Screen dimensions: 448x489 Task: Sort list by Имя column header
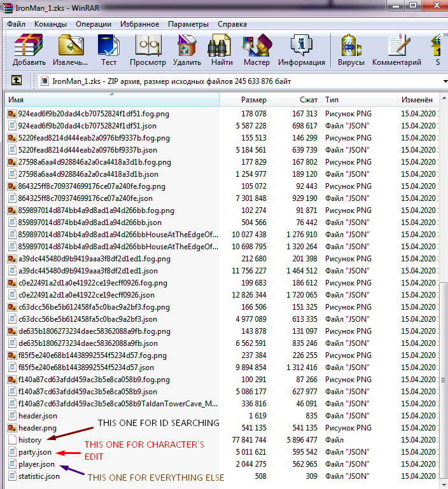click(112, 100)
